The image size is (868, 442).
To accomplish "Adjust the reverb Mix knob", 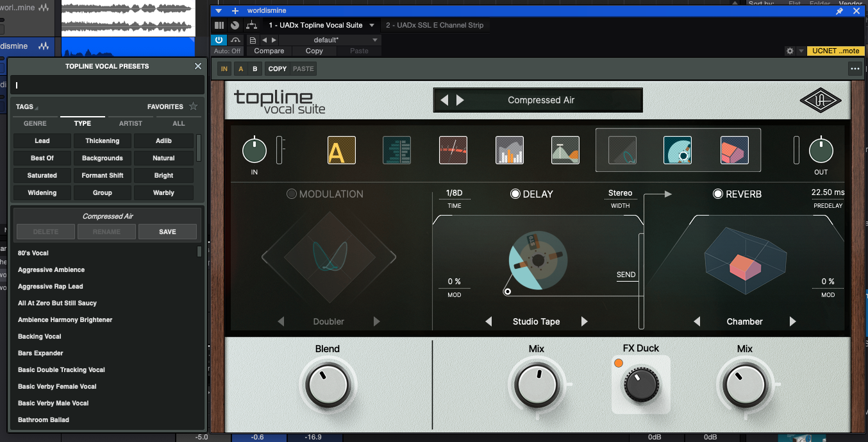I will coord(745,386).
